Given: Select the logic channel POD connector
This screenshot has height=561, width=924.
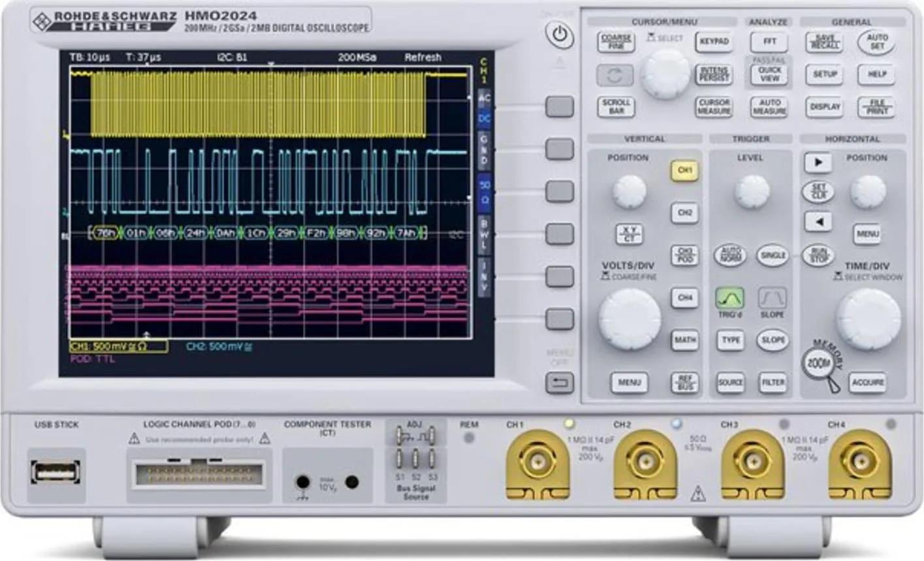Looking at the screenshot, I should [x=199, y=473].
